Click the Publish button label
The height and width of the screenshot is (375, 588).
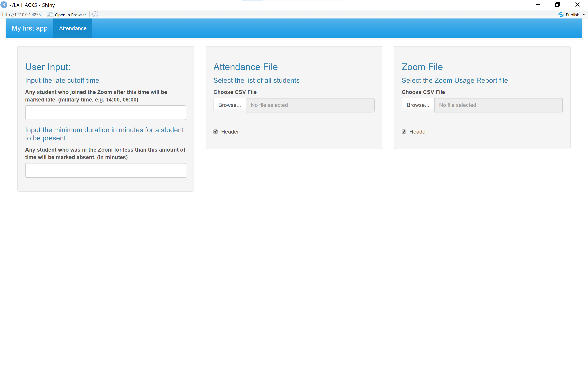(x=572, y=15)
